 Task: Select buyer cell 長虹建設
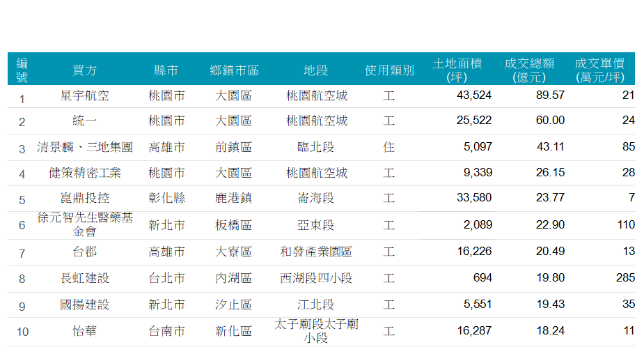tap(85, 278)
